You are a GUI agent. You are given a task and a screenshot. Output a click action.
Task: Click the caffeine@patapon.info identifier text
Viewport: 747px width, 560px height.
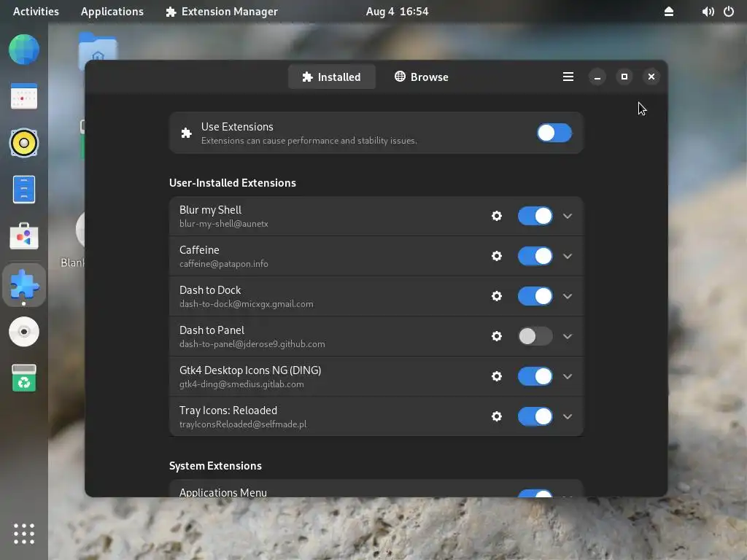(x=223, y=264)
